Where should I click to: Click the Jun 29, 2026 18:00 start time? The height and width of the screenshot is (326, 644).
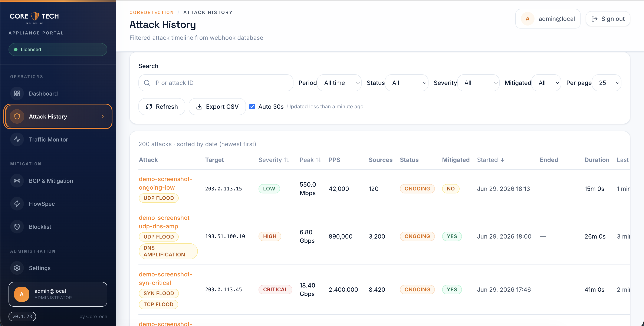[504, 236]
